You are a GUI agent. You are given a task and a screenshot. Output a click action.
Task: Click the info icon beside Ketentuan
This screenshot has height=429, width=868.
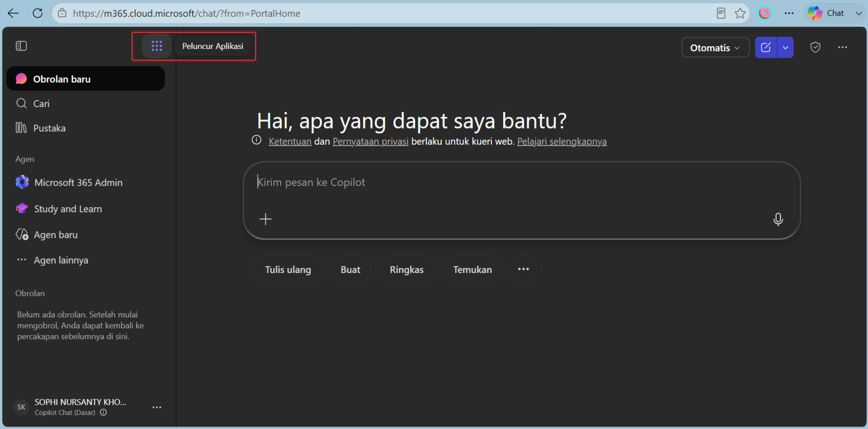pos(256,140)
